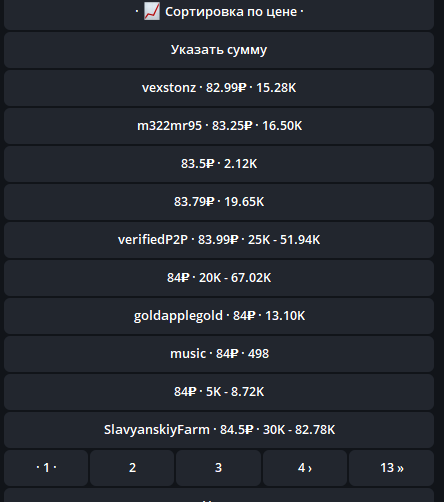Click the vexstonz seller name
Image resolution: width=444 pixels, height=502 pixels.
point(169,88)
